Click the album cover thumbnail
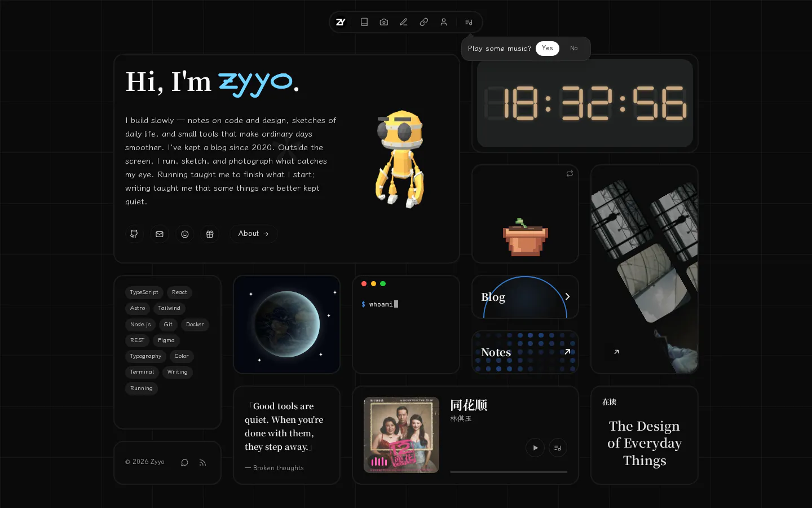812x508 pixels. pos(401,435)
